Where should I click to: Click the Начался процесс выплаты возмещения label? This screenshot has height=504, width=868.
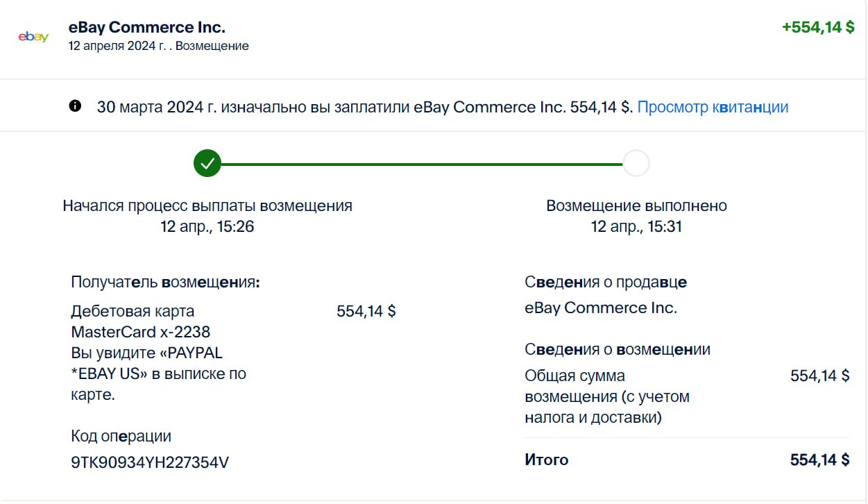coord(207,205)
